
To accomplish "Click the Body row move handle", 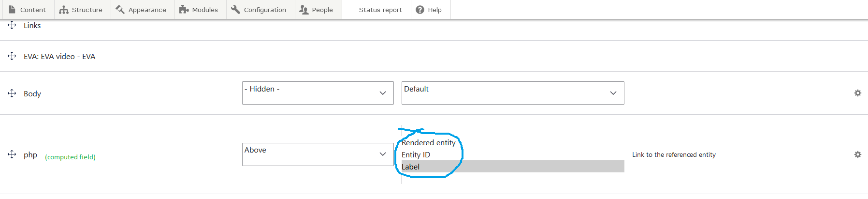I will pyautogui.click(x=12, y=93).
